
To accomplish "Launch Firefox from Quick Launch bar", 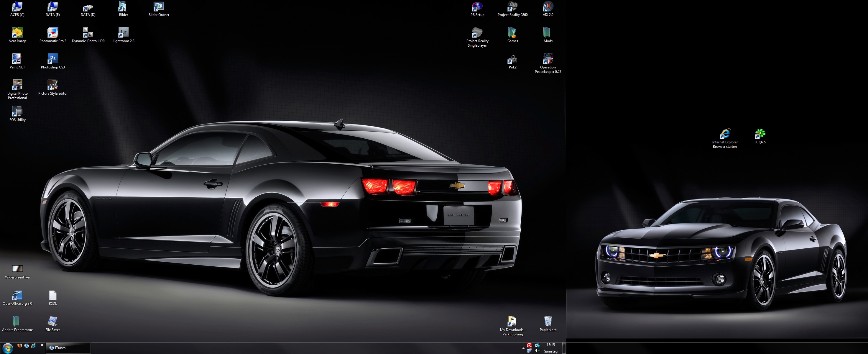I will click(19, 345).
